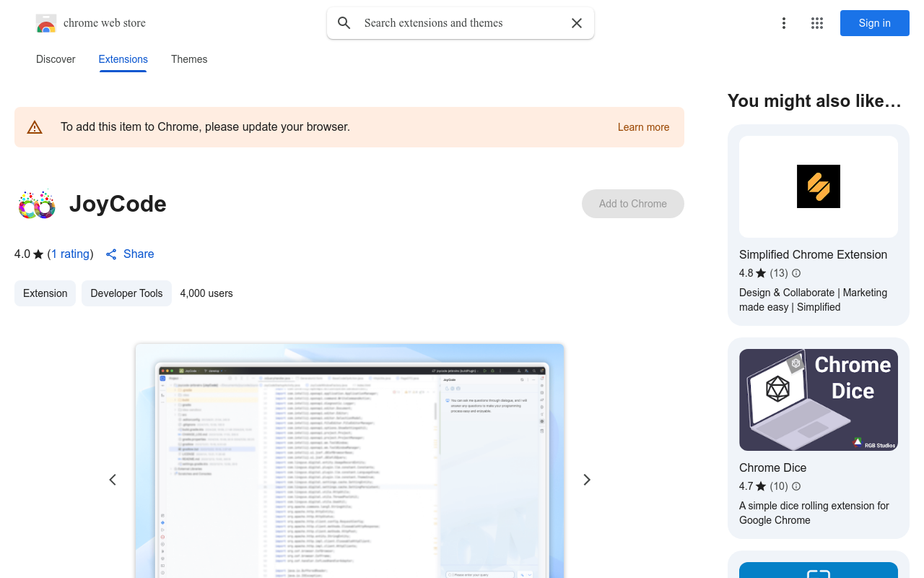Click the You might also like heading
This screenshot has height=578, width=924.
point(814,101)
